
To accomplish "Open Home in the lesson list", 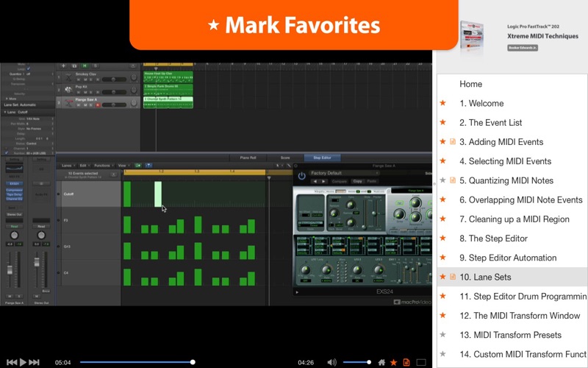I will tap(470, 84).
